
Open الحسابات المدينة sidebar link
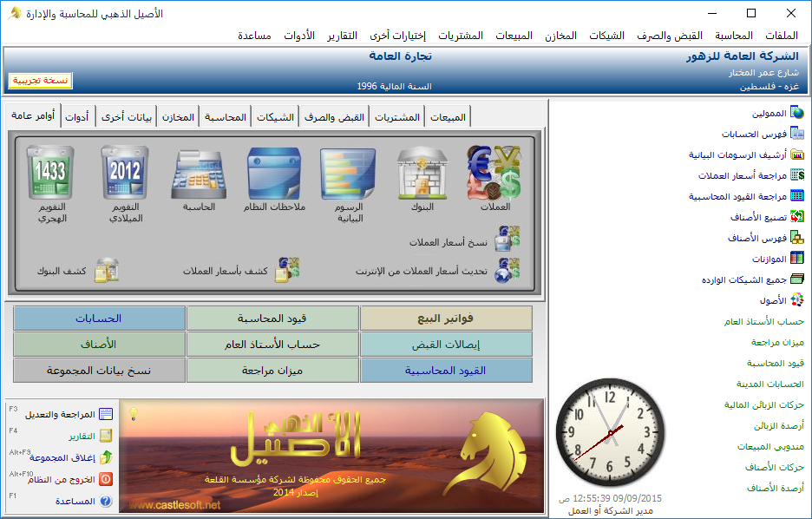770,384
